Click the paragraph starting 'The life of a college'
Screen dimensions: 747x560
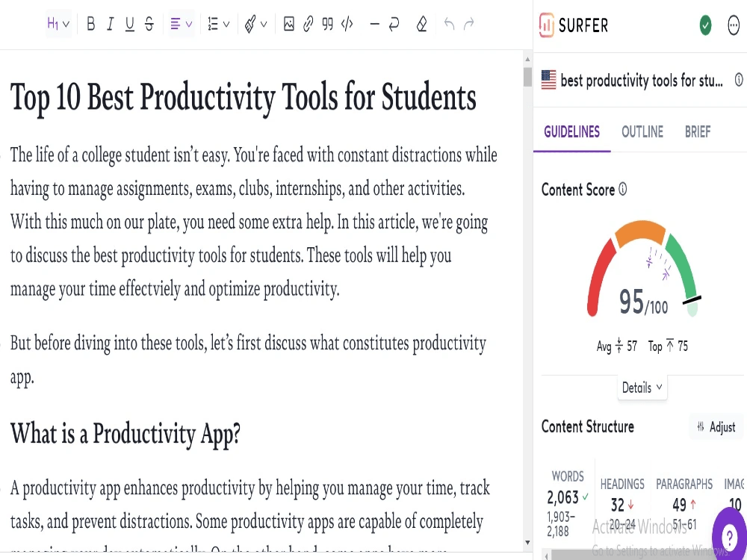click(254, 222)
